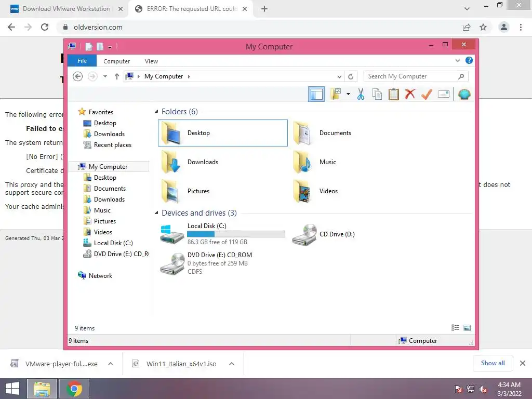Click the Search My Computer field
532x399 pixels.
pos(416,76)
